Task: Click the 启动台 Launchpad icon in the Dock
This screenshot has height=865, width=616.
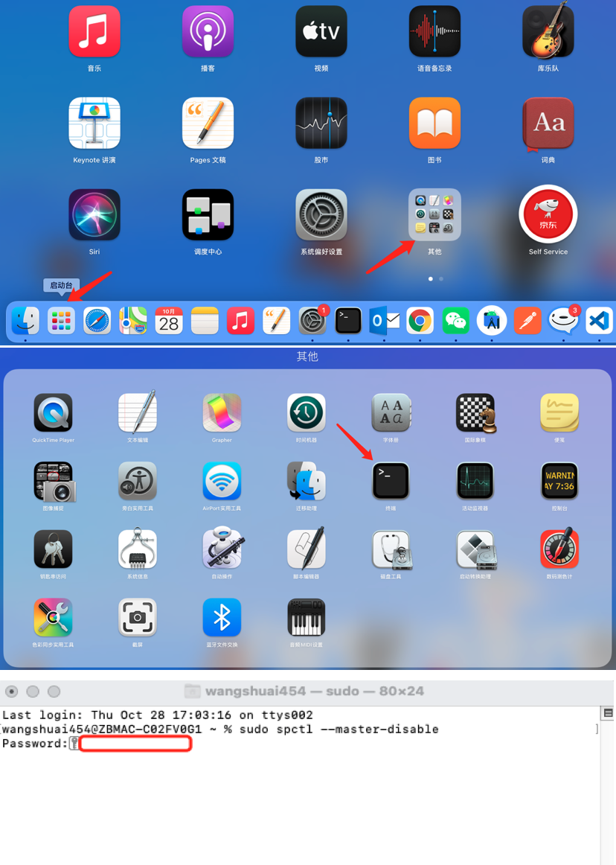Action: (61, 321)
